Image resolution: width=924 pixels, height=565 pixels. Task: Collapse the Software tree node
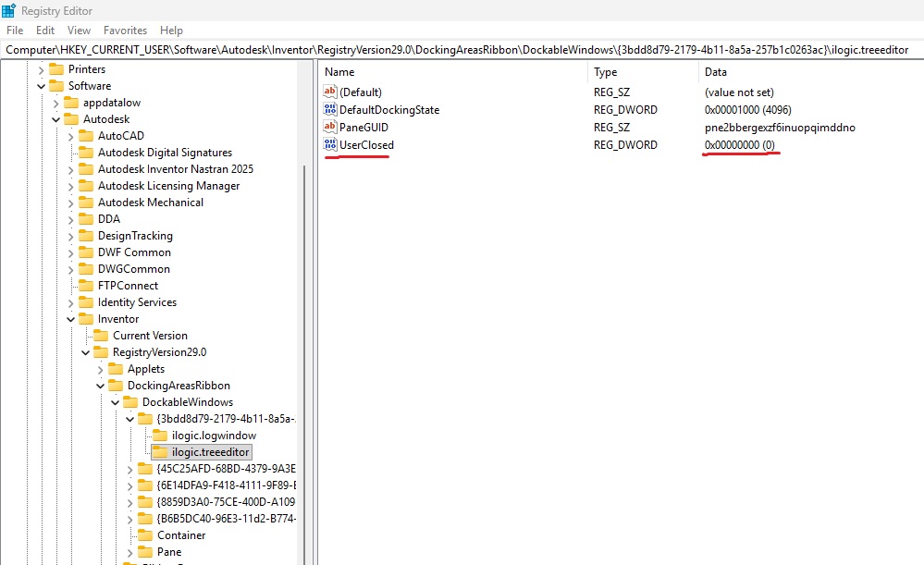[41, 86]
